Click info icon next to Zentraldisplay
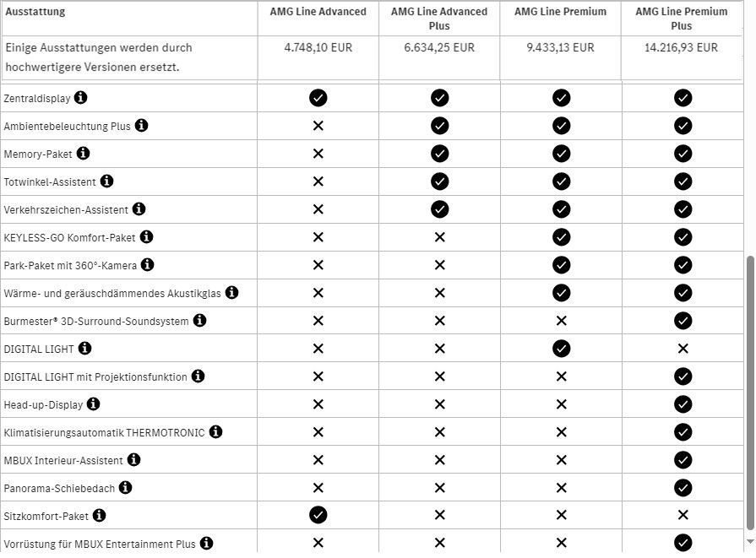This screenshot has width=756, height=558. [80, 98]
